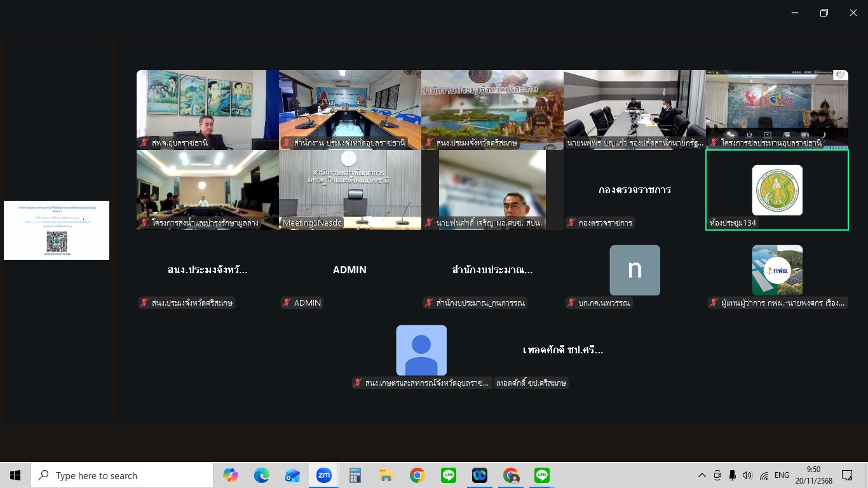
Task: Click the กองตรวจราชการ participant tile
Action: (x=634, y=190)
